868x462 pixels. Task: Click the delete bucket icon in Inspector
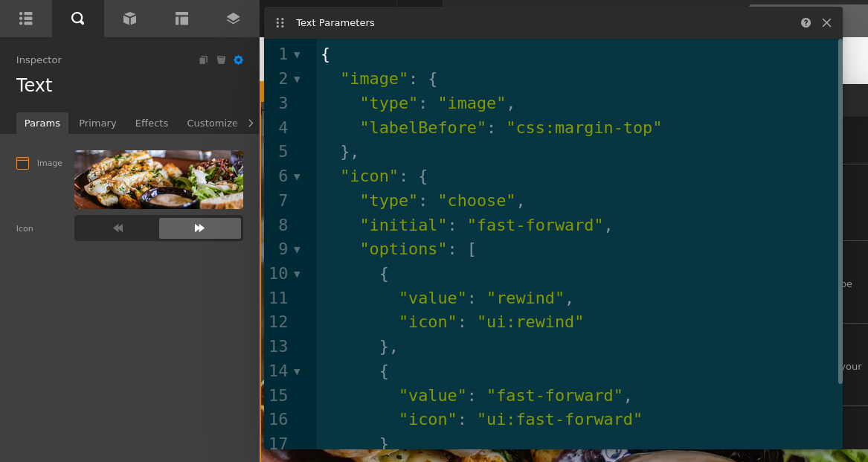pos(221,60)
